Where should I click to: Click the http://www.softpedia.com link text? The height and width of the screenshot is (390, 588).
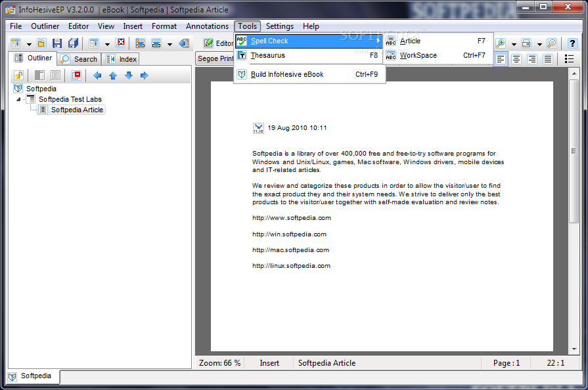tap(292, 218)
